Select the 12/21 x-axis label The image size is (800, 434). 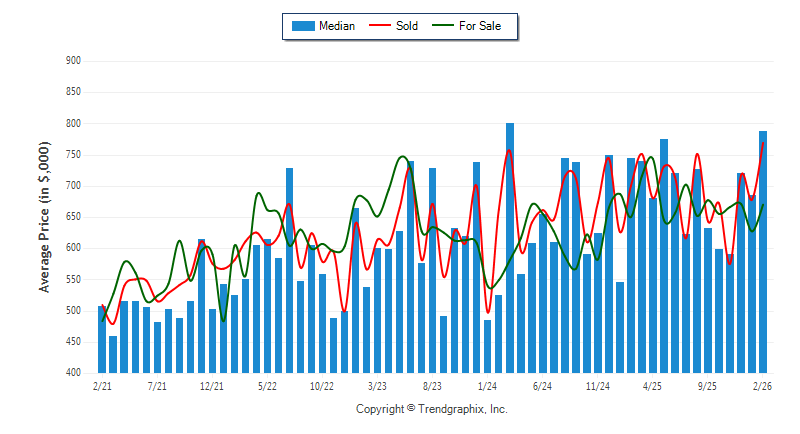(x=211, y=385)
